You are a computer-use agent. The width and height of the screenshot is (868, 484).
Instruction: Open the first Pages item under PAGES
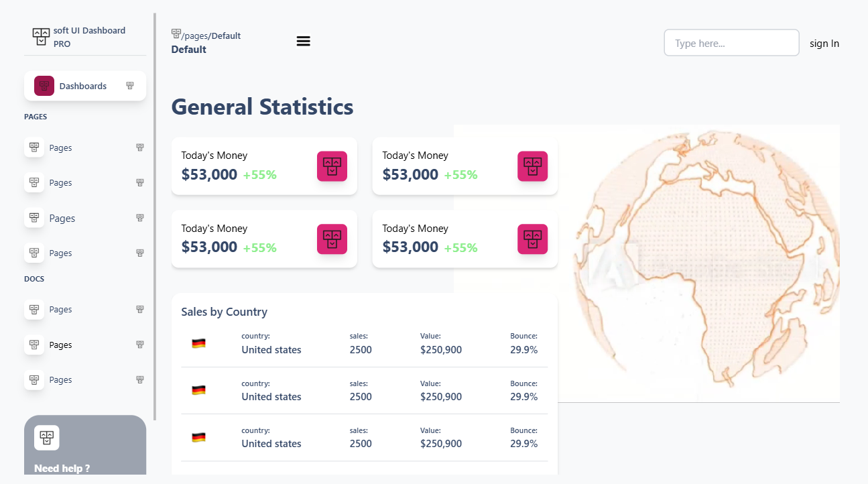tap(60, 148)
